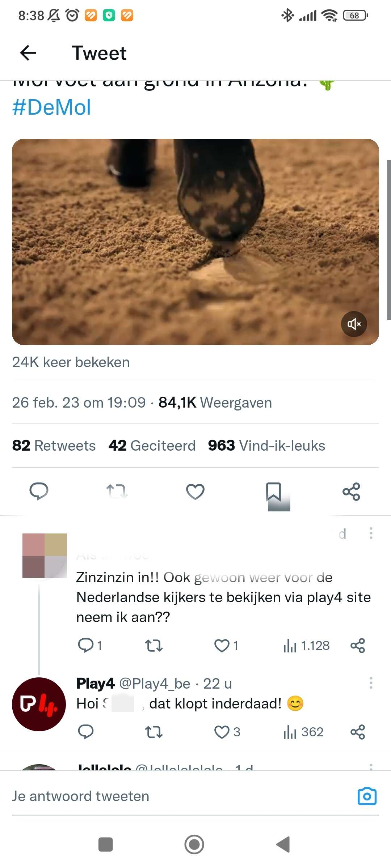Open the Play4 profile avatar
Image resolution: width=391 pixels, height=868 pixels.
[x=39, y=704]
